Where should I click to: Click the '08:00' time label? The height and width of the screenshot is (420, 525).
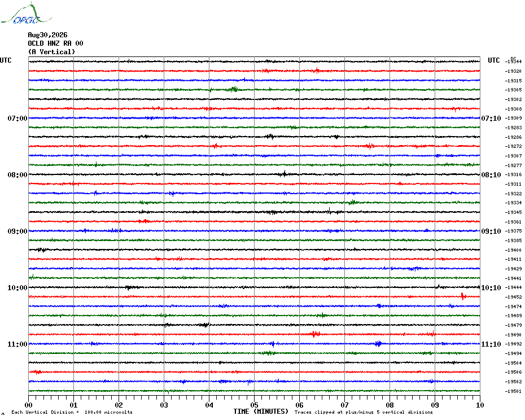(x=17, y=175)
